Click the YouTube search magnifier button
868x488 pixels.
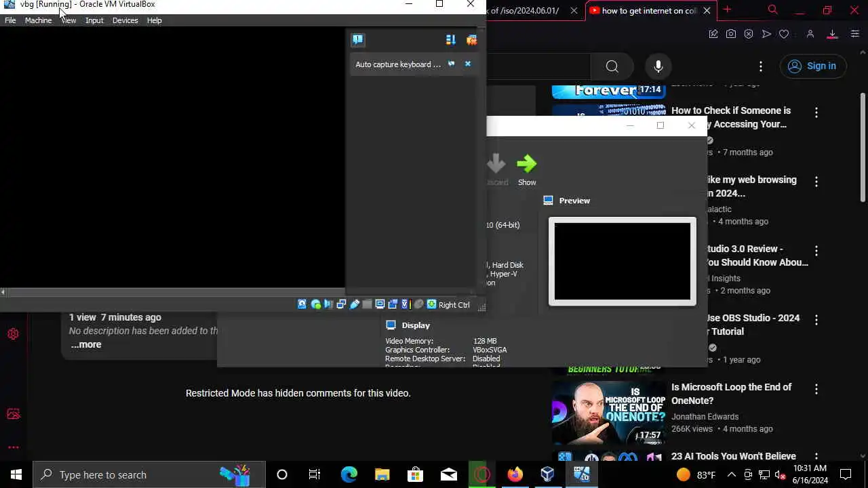pyautogui.click(x=612, y=66)
